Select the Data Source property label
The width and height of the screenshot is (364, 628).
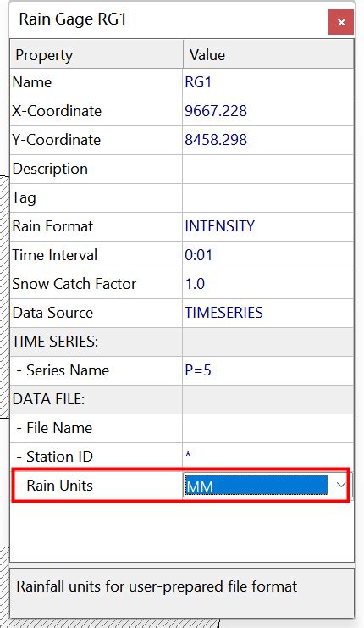[x=52, y=313]
